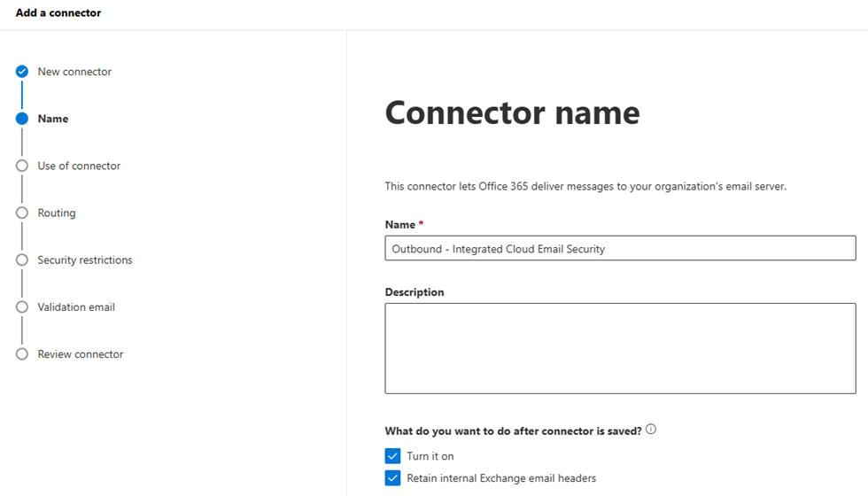Open the info icon beside connector saved question

click(651, 430)
